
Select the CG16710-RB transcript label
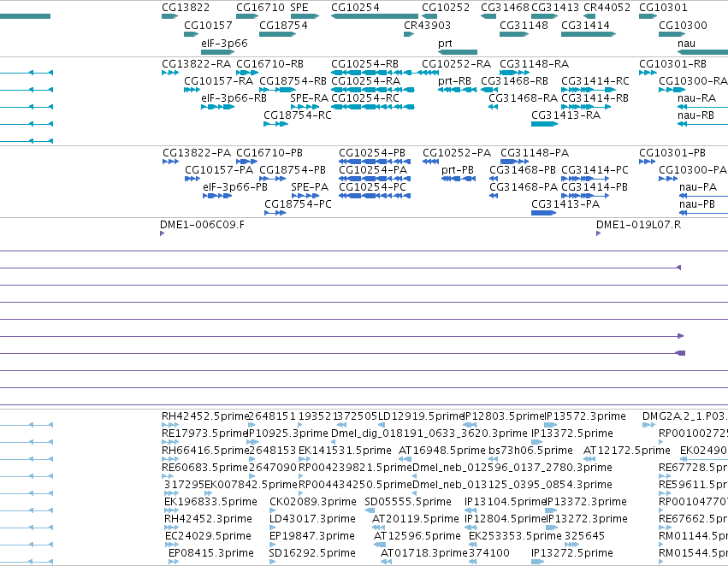click(x=269, y=63)
